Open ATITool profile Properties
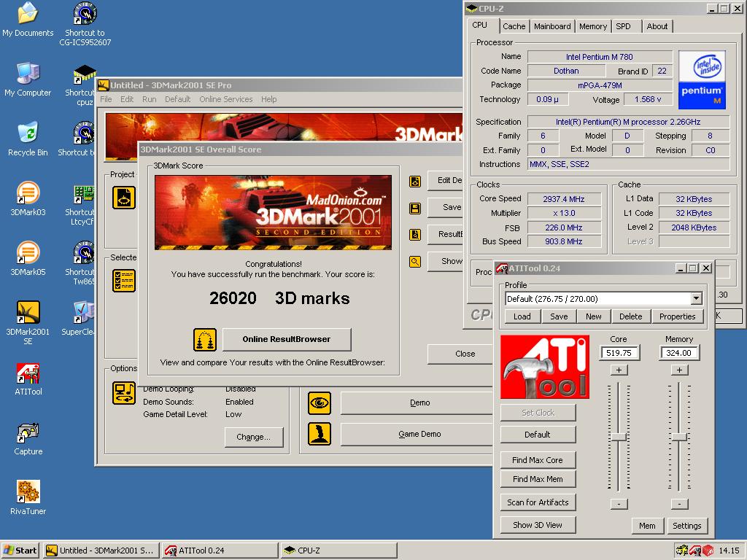 point(677,316)
